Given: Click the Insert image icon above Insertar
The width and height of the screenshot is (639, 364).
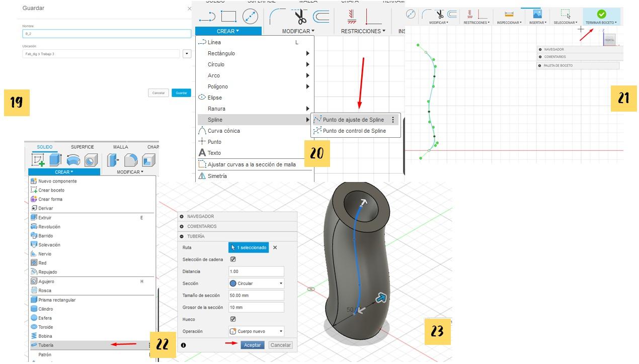Looking at the screenshot, I should point(537,14).
